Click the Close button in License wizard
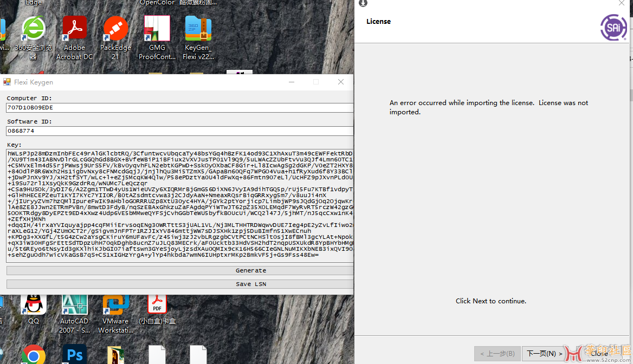The height and width of the screenshot is (364, 633). (599, 354)
